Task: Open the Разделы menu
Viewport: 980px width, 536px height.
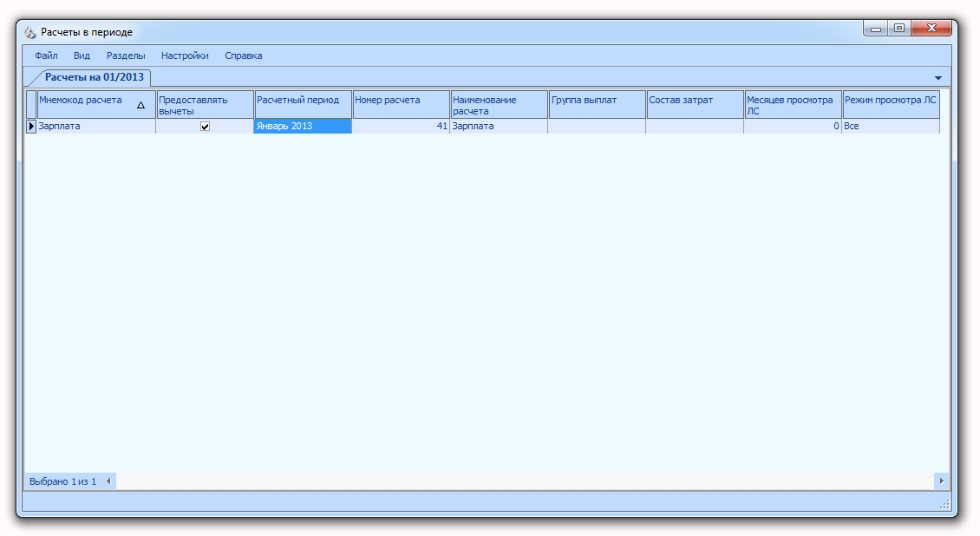Action: pos(126,56)
